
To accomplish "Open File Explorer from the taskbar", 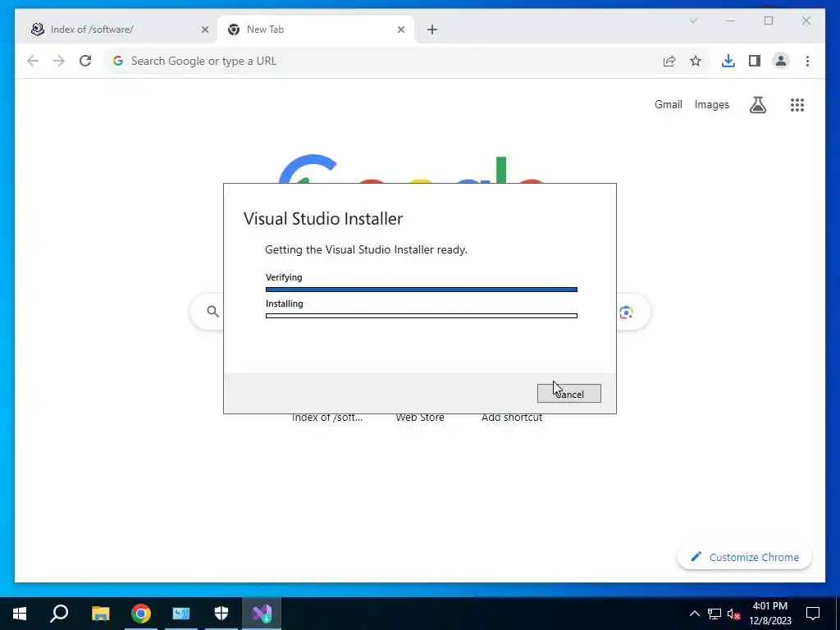I will click(100, 614).
